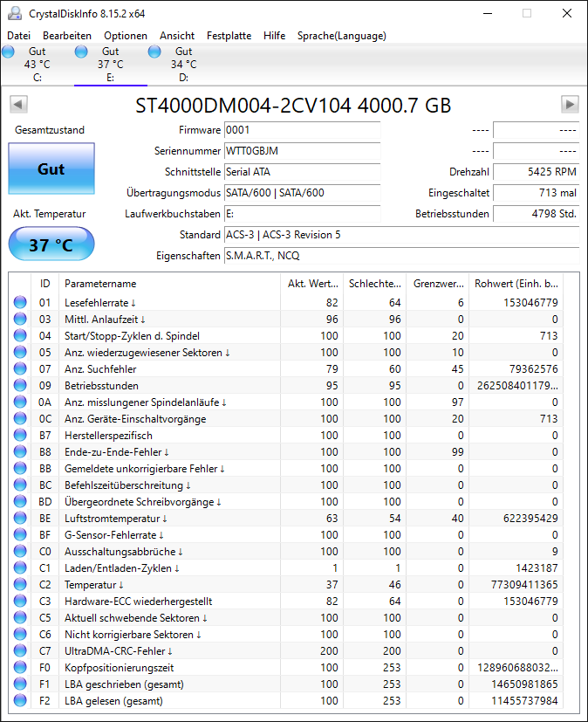
Task: Open the Festplatte menu
Action: (228, 36)
